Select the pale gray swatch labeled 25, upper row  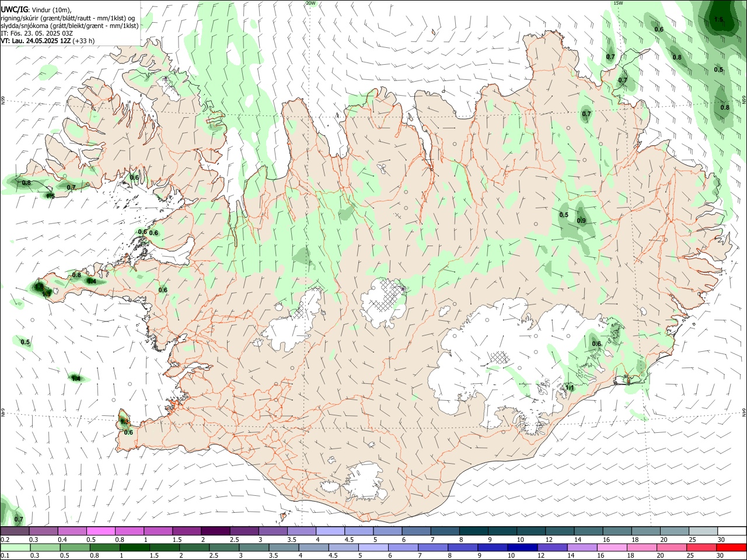702,531
